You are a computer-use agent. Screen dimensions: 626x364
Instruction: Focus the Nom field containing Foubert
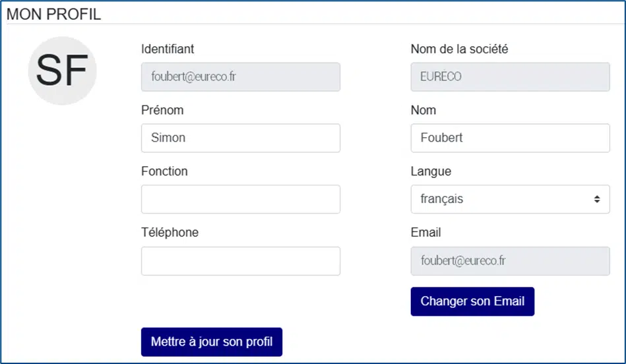(x=510, y=138)
